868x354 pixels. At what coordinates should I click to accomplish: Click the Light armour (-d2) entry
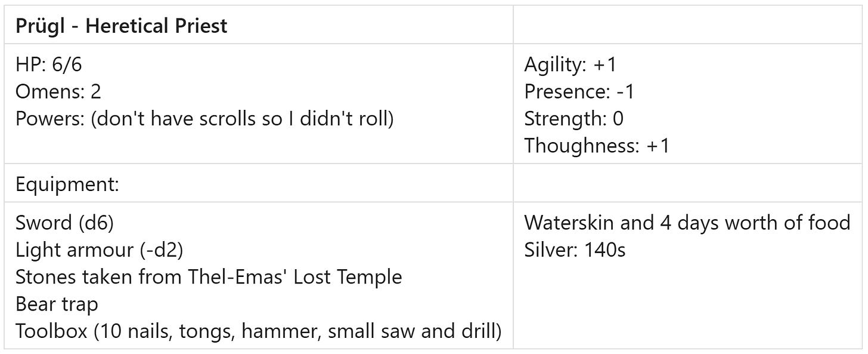click(x=99, y=250)
